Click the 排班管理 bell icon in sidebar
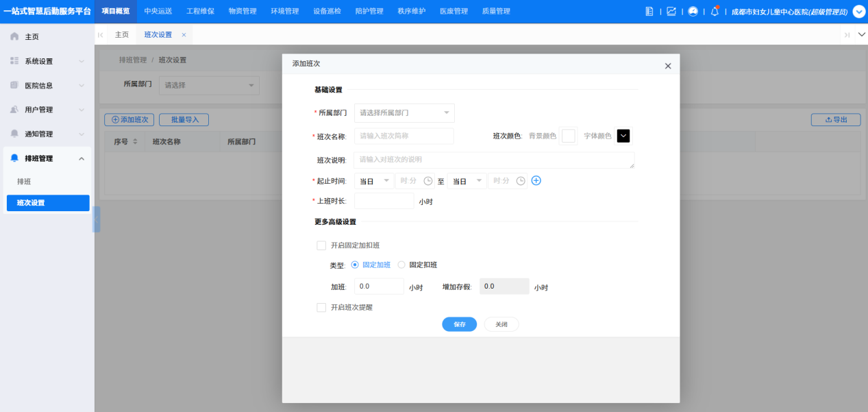 (x=14, y=158)
